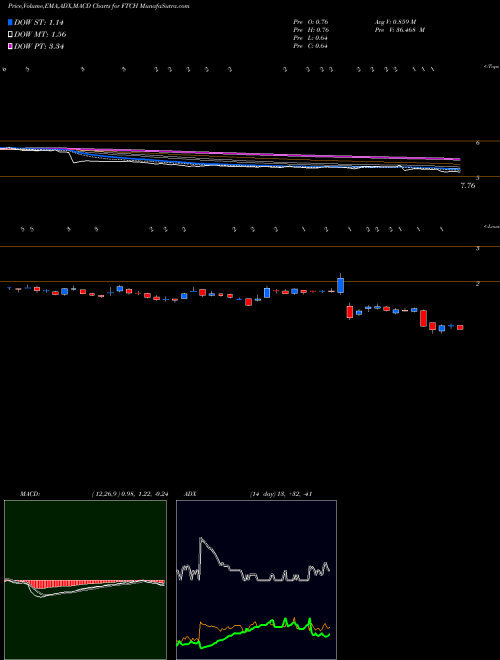Click the axis label 2 on the candlestick chart

click(478, 284)
